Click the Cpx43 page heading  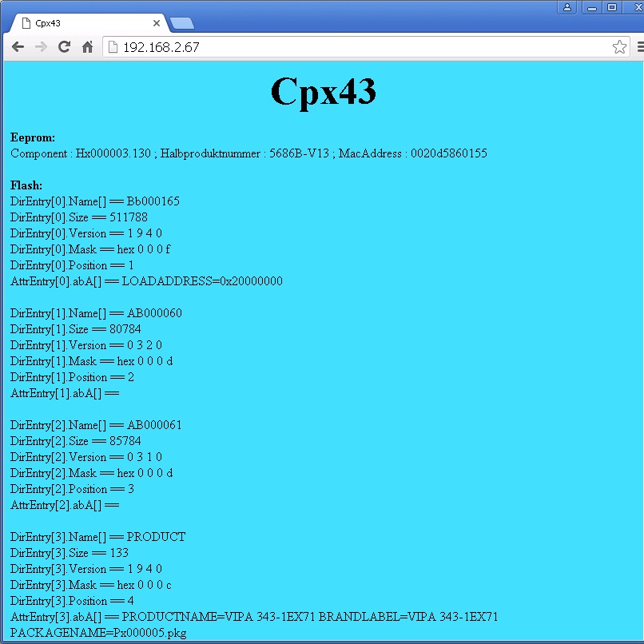click(324, 92)
